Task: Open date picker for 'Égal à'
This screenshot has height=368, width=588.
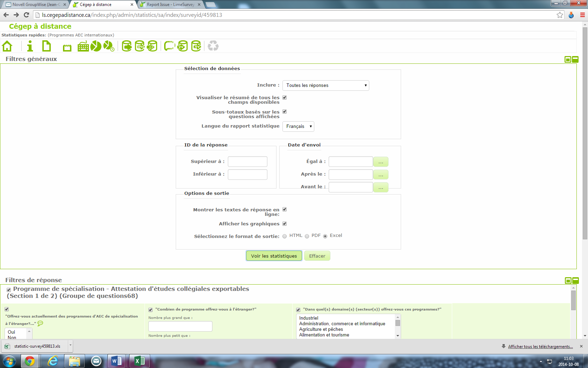Action: pyautogui.click(x=381, y=162)
